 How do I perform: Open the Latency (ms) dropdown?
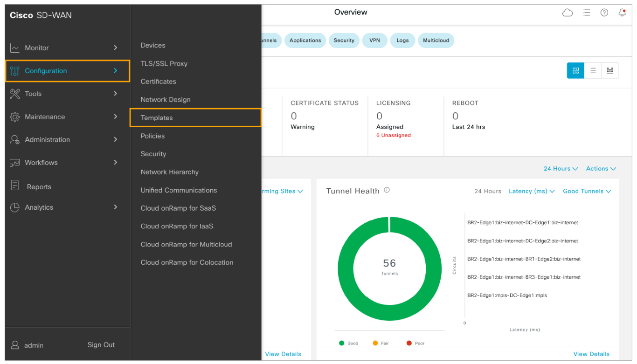[x=532, y=191]
